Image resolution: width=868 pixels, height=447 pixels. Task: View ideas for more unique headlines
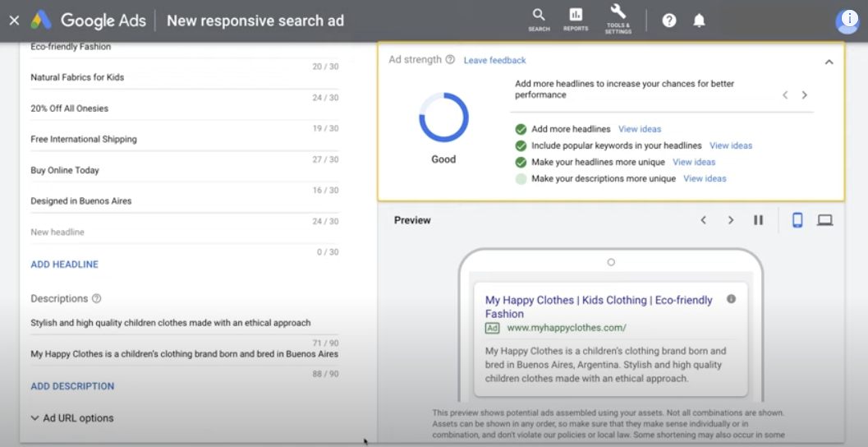pyautogui.click(x=694, y=163)
